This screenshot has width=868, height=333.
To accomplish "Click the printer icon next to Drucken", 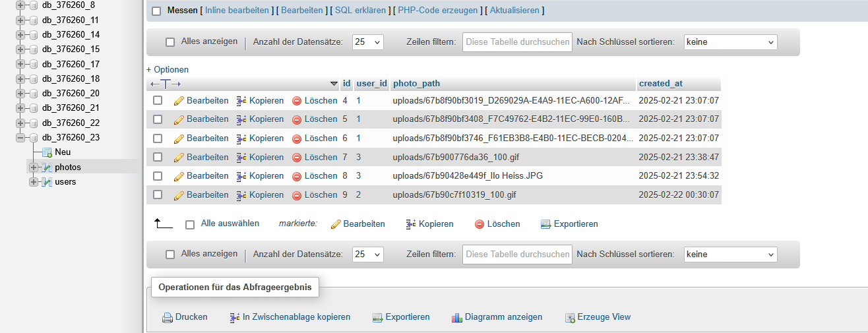I will coord(168,318).
